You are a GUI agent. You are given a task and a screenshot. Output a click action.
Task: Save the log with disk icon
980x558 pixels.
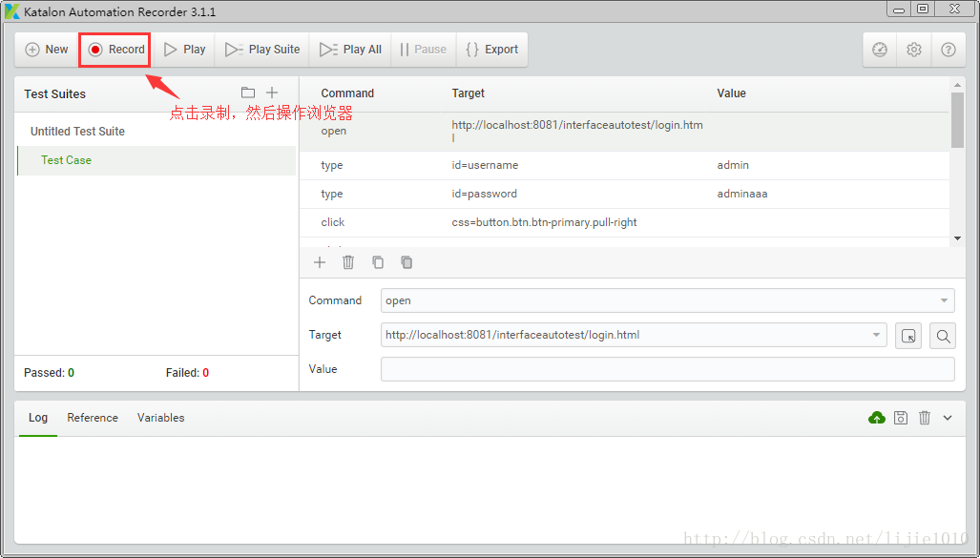click(901, 418)
